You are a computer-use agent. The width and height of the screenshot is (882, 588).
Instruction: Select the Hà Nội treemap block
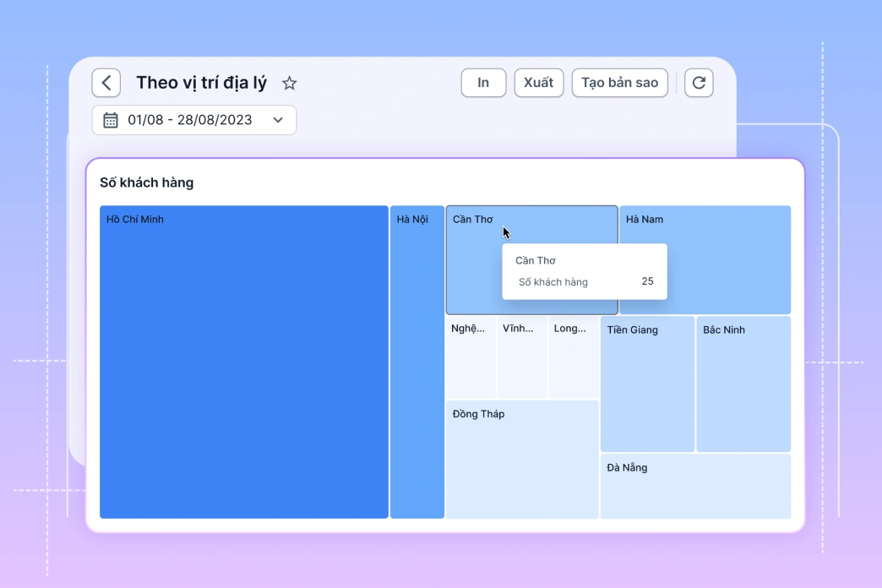click(x=416, y=363)
